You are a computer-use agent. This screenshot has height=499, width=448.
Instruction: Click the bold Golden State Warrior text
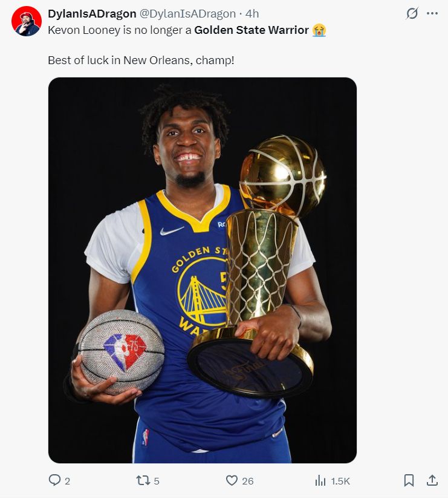[251, 30]
